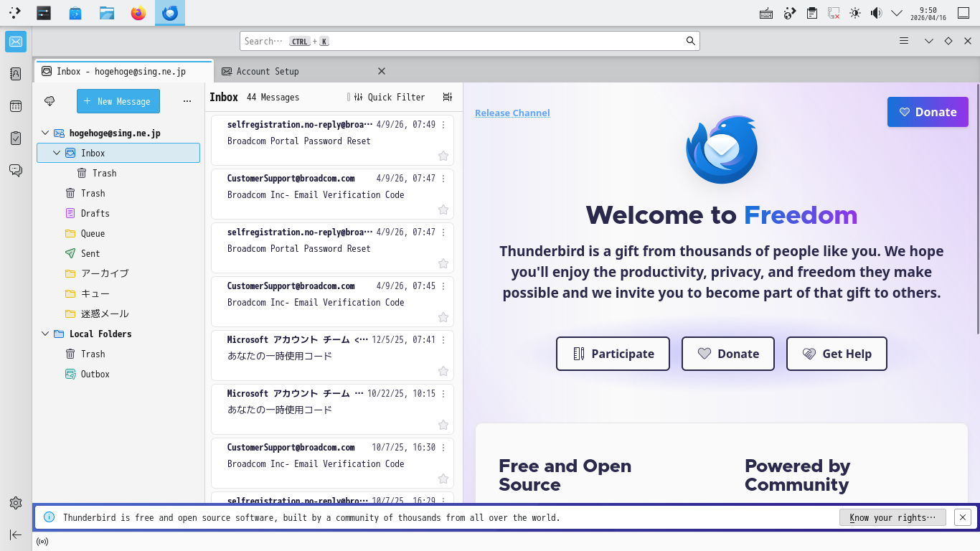The height and width of the screenshot is (551, 980).
Task: Open more actions for 10/7/25 16:30 message
Action: [x=443, y=448]
